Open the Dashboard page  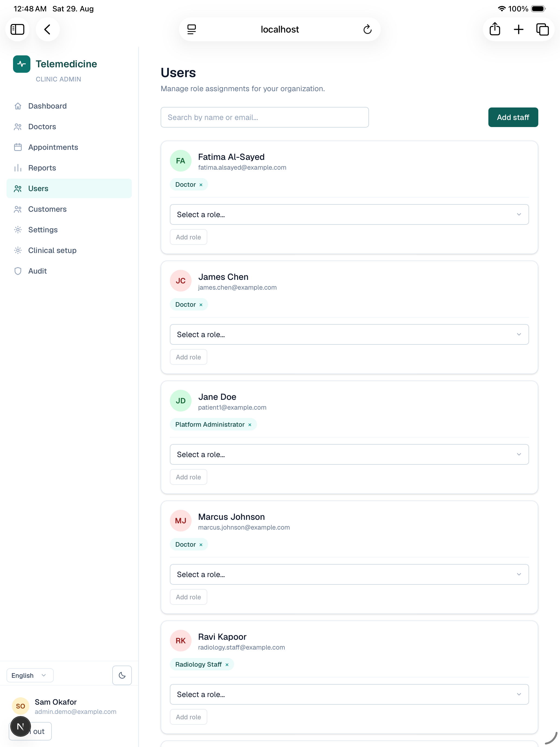[x=69, y=106]
